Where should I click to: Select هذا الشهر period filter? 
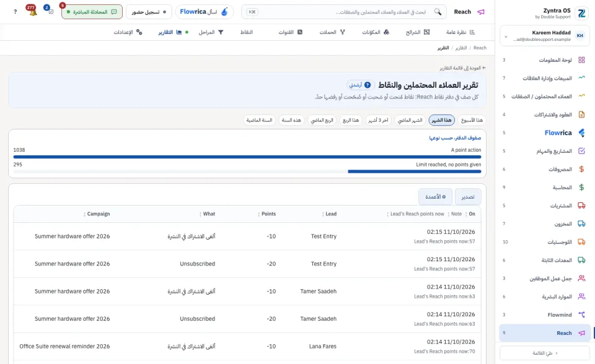click(442, 120)
